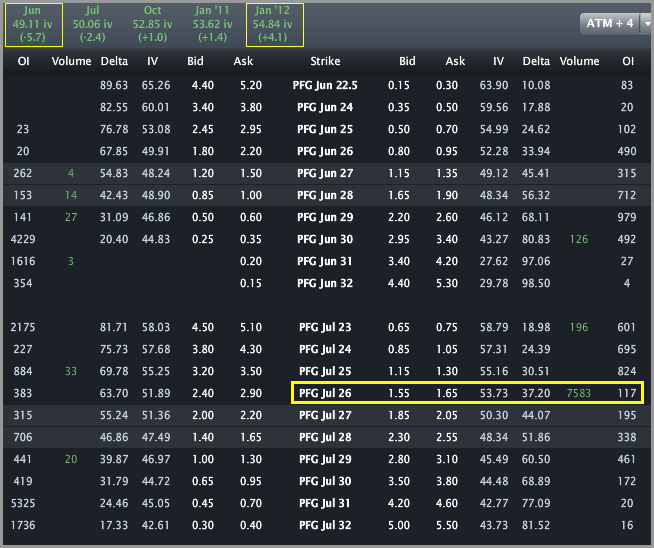The image size is (654, 548).
Task: Select the PFG Jul 31 strike
Action: [325, 503]
